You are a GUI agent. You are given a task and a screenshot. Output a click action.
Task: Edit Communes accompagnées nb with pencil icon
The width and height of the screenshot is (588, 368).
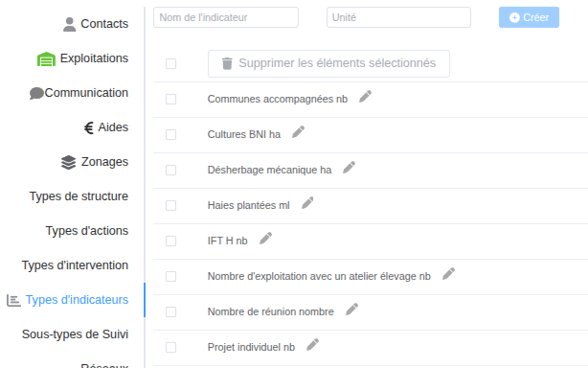pos(365,97)
